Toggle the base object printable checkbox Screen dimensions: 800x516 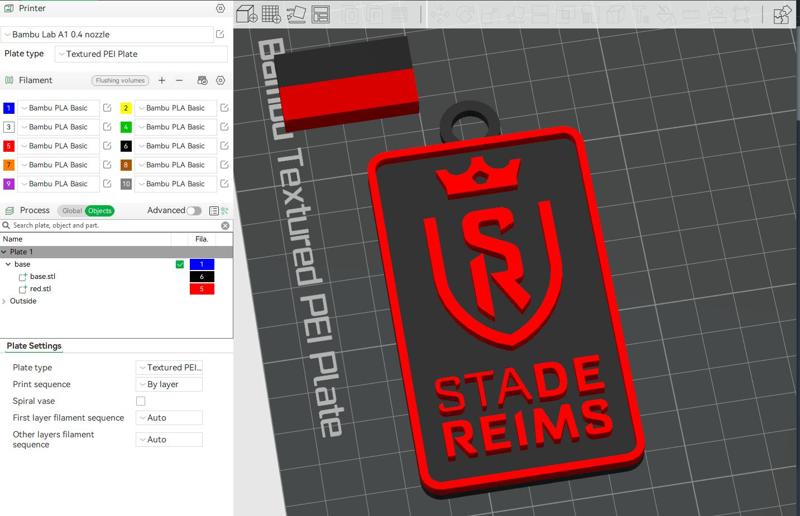(180, 264)
